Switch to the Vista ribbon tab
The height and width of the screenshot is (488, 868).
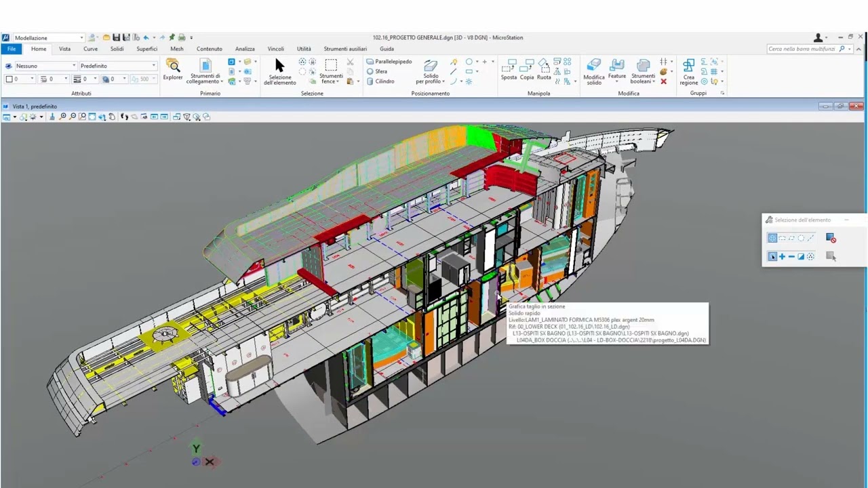click(64, 49)
